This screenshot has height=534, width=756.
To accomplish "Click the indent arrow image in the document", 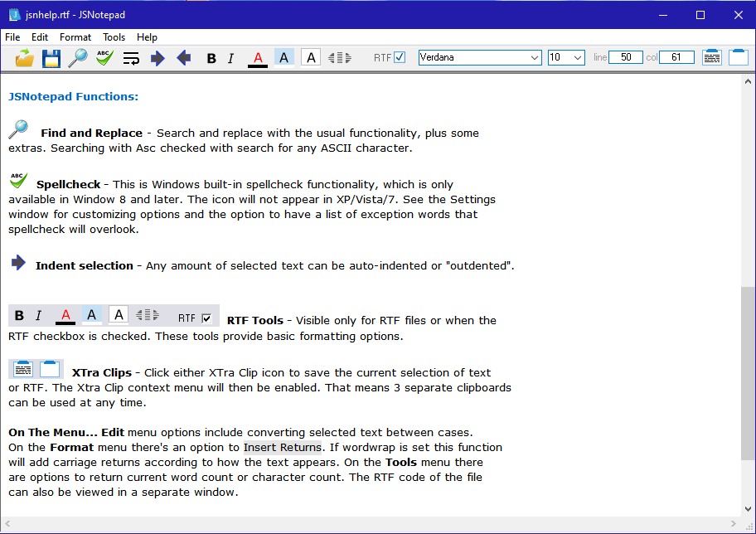I will click(x=18, y=262).
